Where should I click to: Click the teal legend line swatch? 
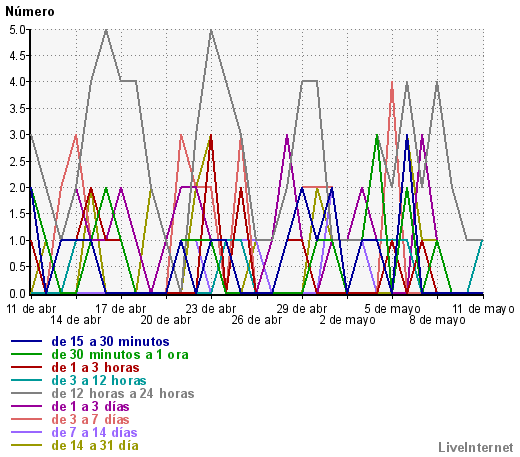click(x=26, y=380)
